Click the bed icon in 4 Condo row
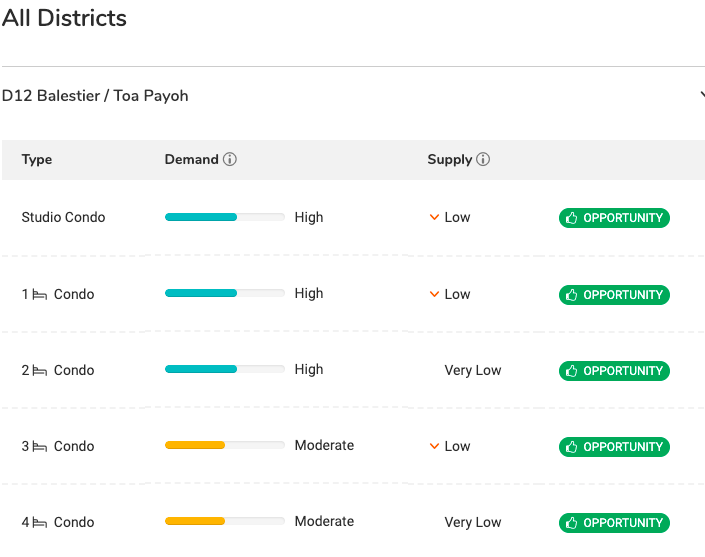 click(x=40, y=523)
